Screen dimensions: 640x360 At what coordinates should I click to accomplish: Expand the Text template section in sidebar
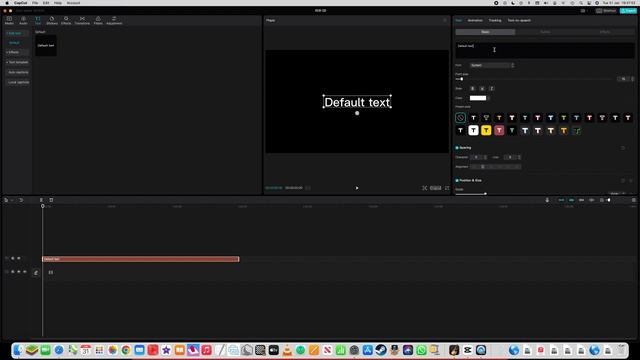tap(17, 62)
